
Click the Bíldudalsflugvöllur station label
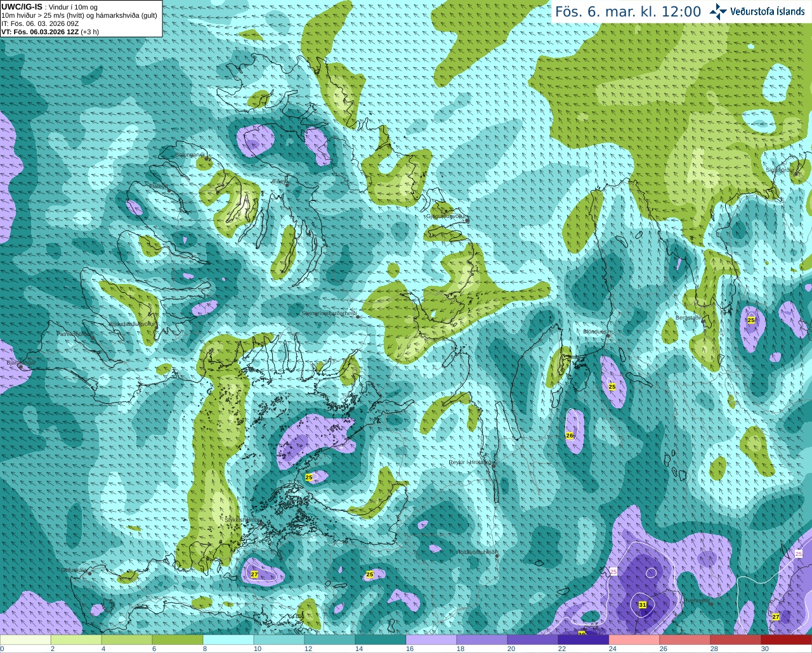click(x=132, y=323)
